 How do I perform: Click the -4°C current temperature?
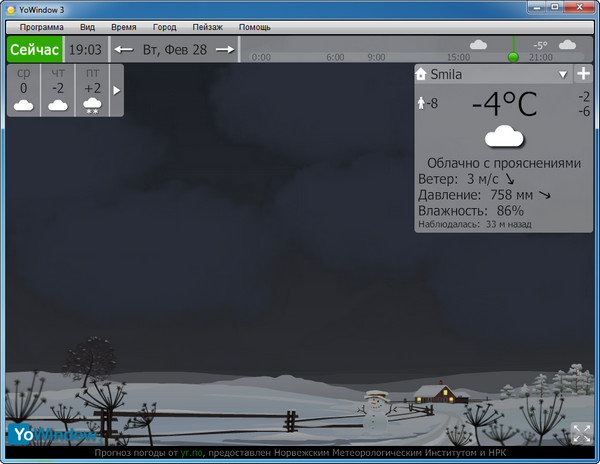tap(504, 104)
